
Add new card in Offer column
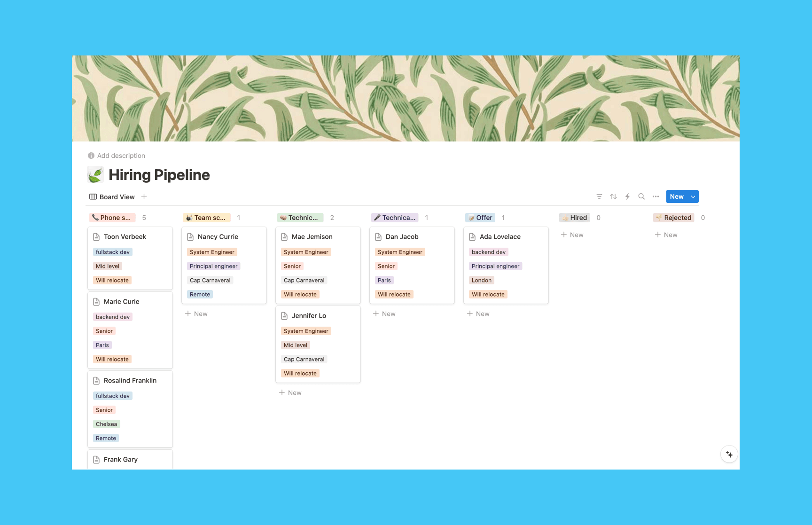click(x=478, y=313)
